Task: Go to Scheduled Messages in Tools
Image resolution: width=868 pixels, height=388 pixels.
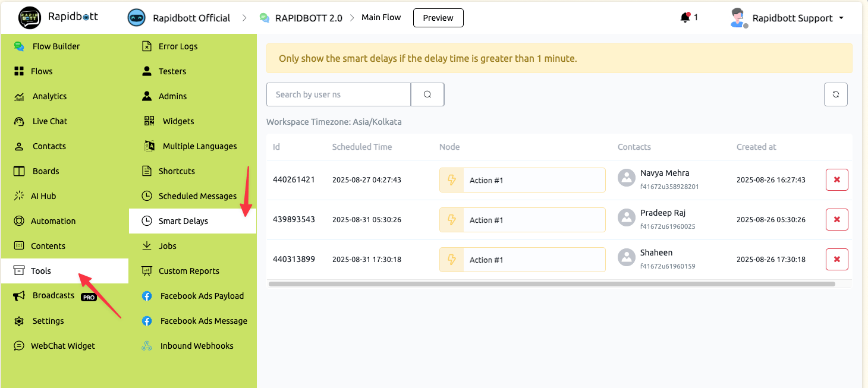Action: [x=197, y=196]
